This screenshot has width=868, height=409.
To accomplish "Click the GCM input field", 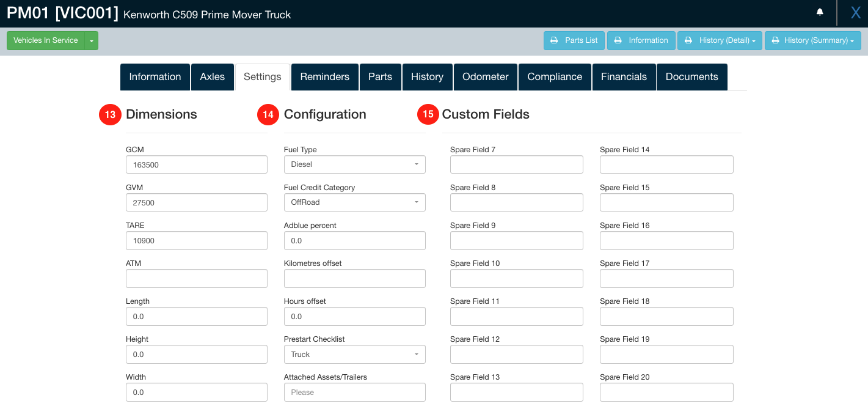I will pos(197,164).
